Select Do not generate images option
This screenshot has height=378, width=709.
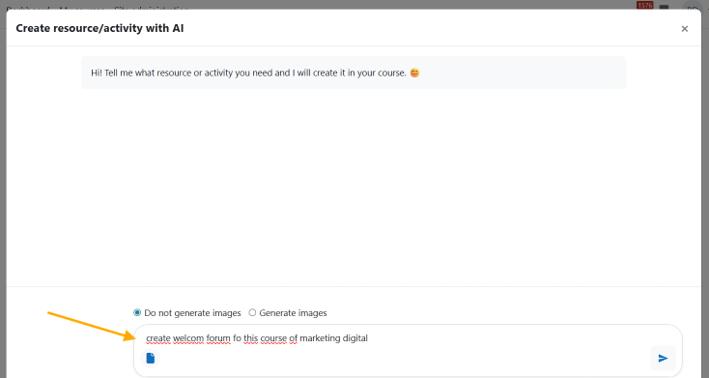[x=137, y=312]
